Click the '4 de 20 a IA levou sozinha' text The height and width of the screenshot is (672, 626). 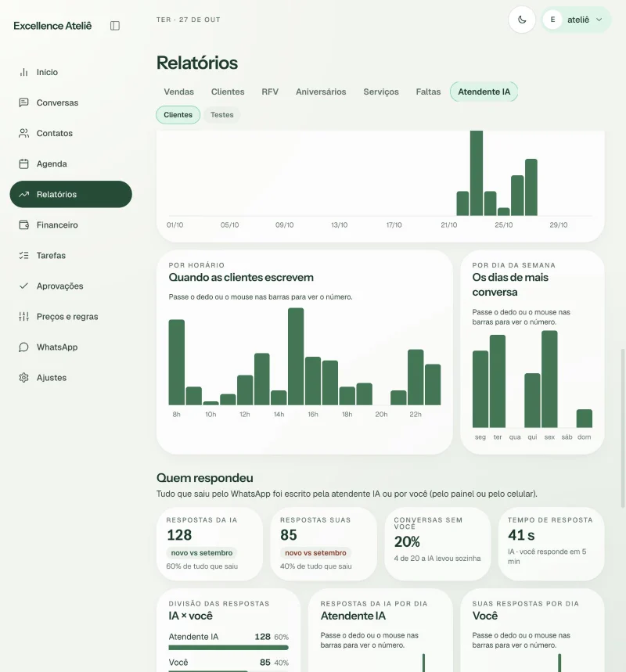pyautogui.click(x=437, y=559)
